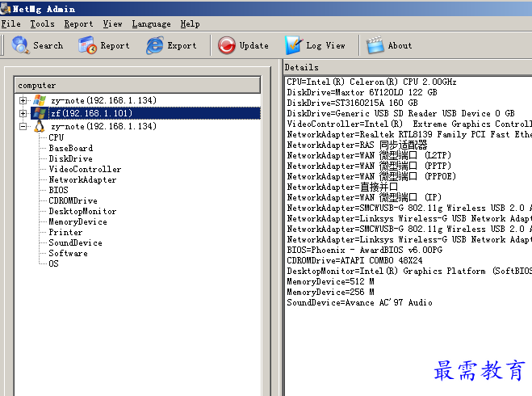The height and width of the screenshot is (396, 532).
Task: Select the VideoController tree item
Action: click(x=85, y=169)
